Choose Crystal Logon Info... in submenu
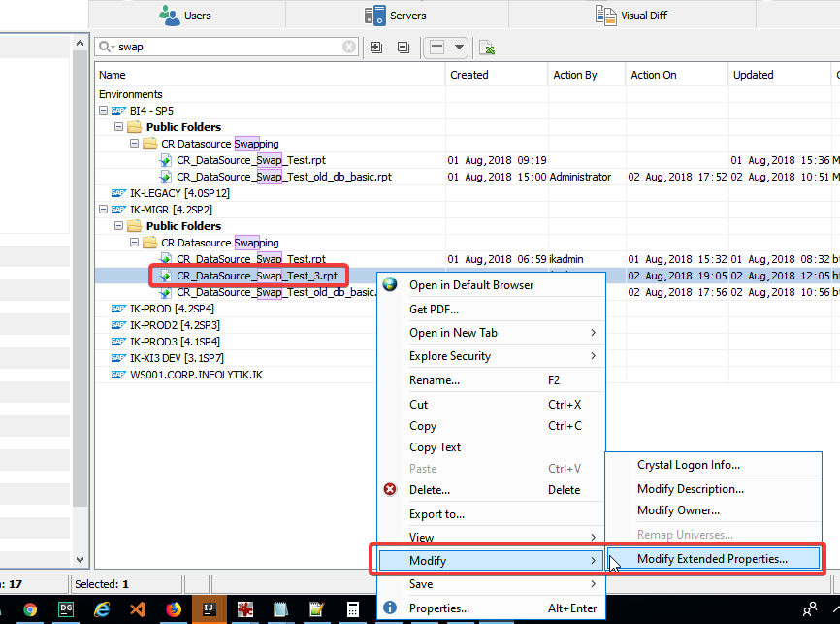This screenshot has width=840, height=624. tap(714, 465)
